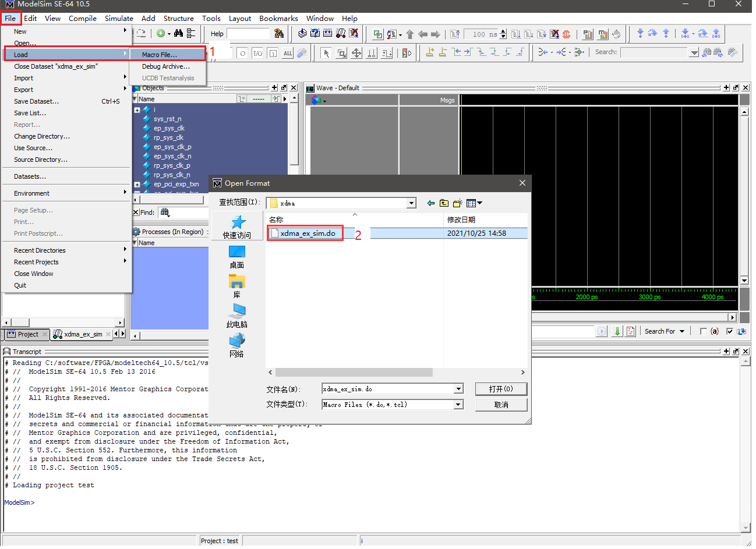
Task: Choose Change Directory from File menu
Action: point(66,136)
